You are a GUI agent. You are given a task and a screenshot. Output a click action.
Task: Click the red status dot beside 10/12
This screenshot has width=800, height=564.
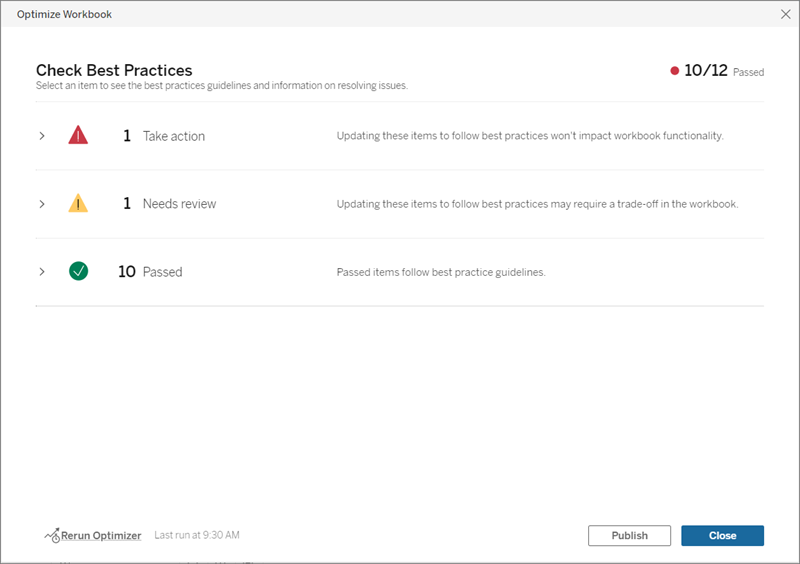pos(675,71)
